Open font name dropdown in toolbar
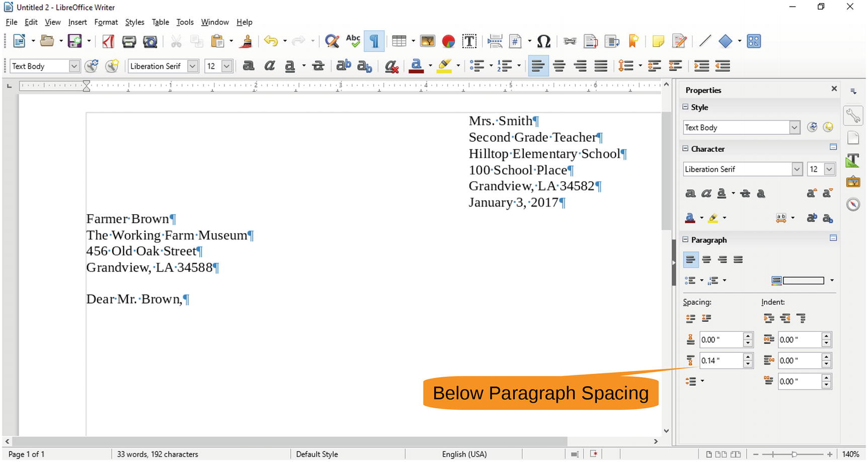868x462 pixels. coord(192,66)
